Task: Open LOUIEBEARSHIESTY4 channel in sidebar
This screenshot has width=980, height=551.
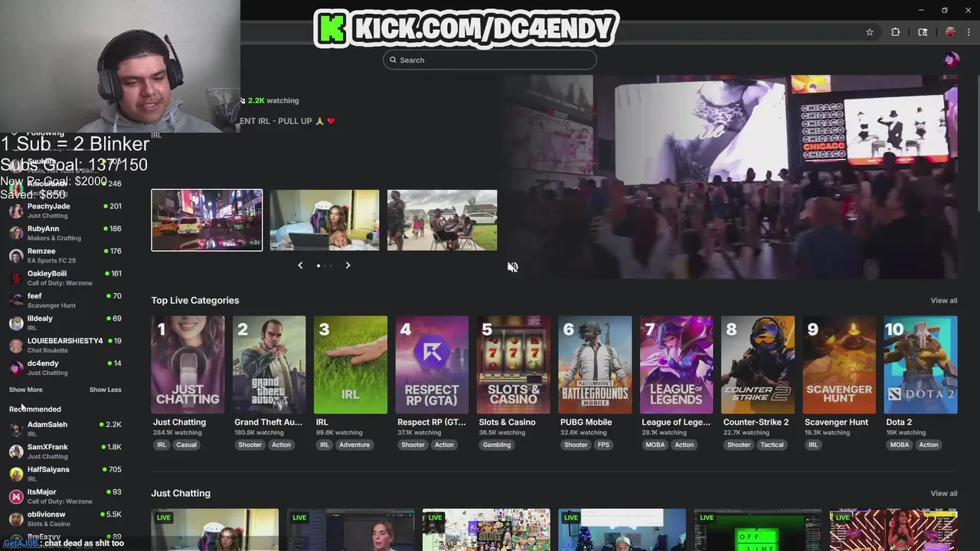Action: tap(65, 345)
